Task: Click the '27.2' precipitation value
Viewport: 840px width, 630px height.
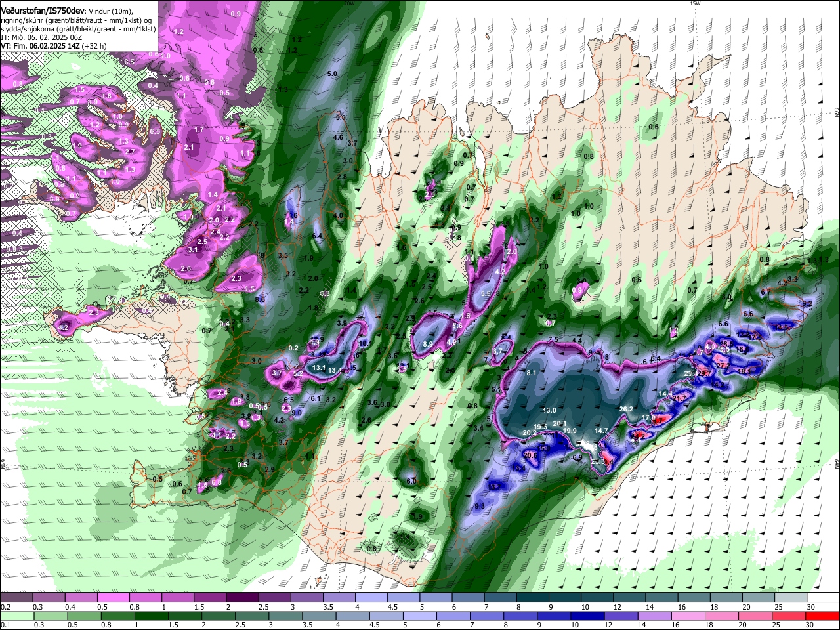Action: pos(723,365)
